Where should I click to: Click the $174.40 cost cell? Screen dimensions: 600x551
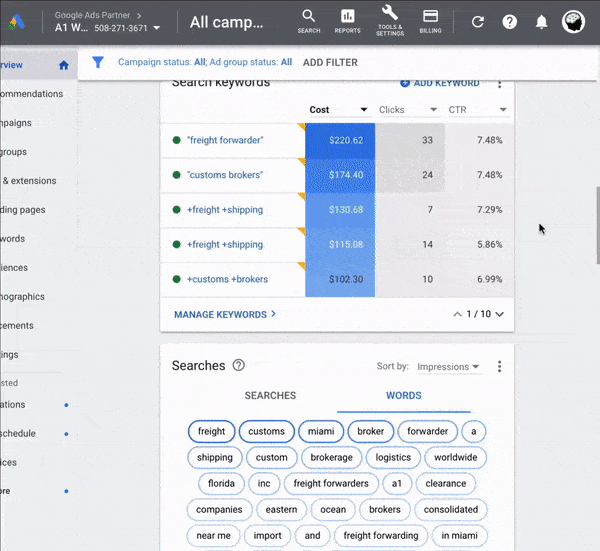(x=340, y=175)
